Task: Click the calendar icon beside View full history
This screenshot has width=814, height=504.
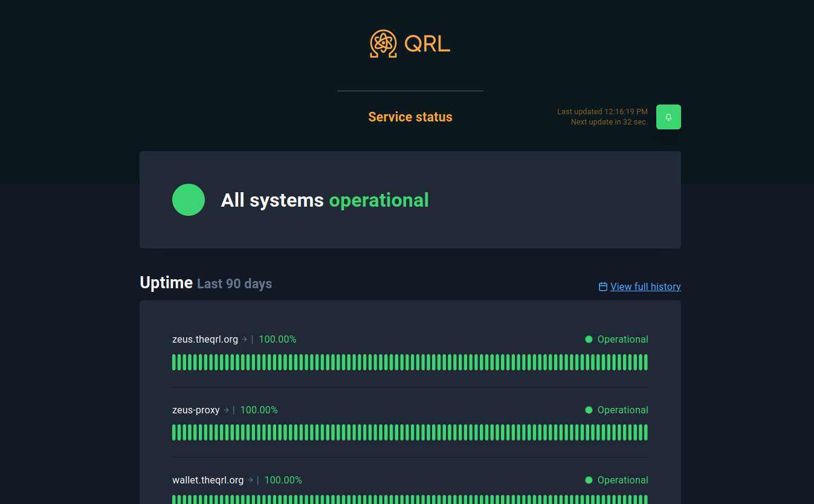Action: point(602,286)
